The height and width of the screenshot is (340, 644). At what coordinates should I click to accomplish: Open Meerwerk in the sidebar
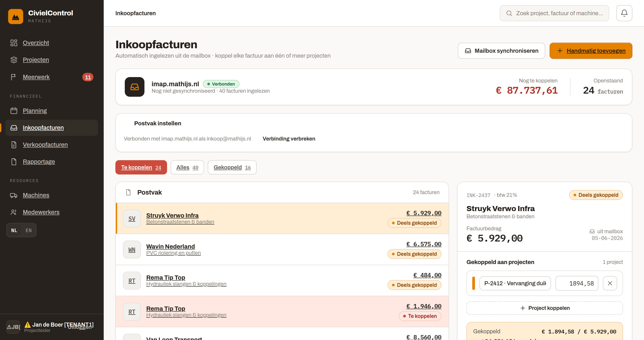point(51,77)
